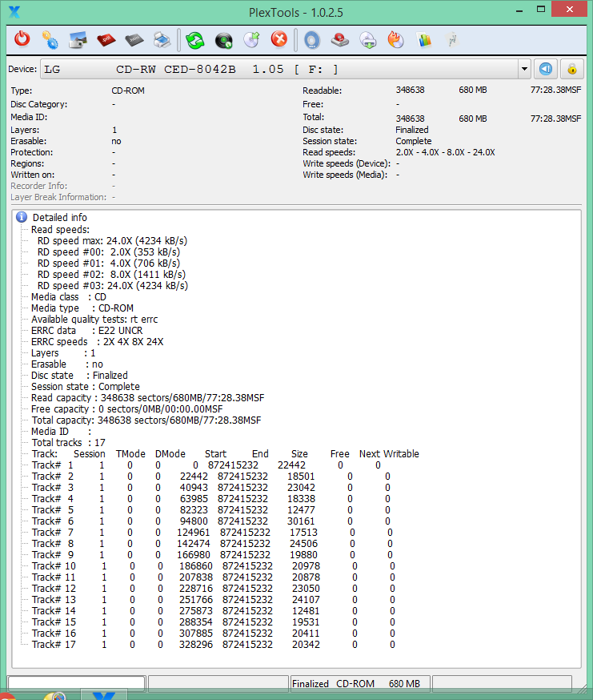Click the Type value CD-ROM in summary

click(128, 91)
